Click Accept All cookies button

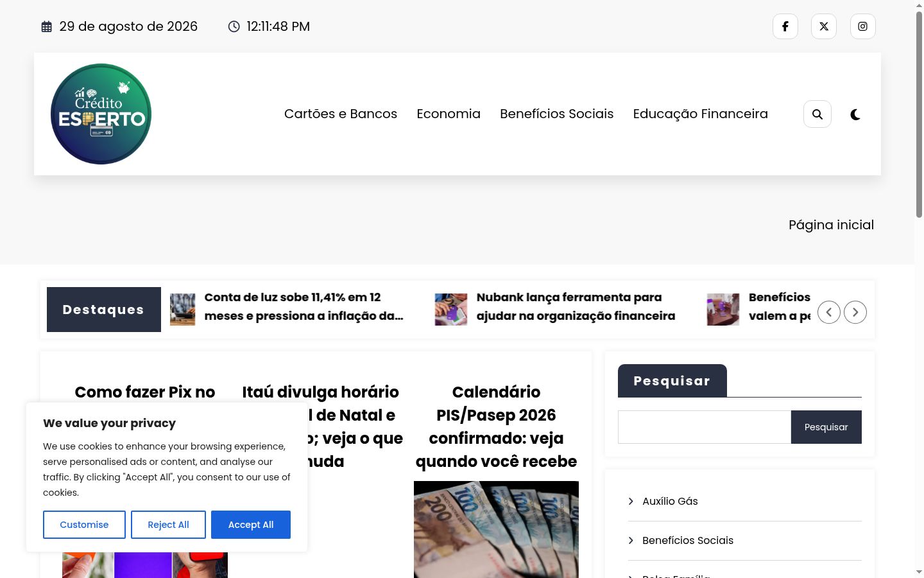coord(251,525)
